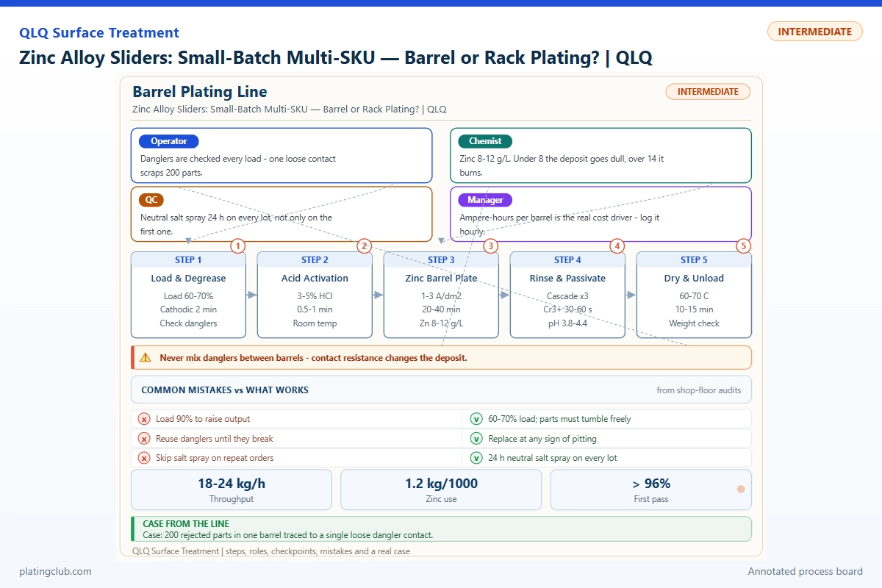Click '0.5-1 min' in Step 2
882x588 pixels.
pyautogui.click(x=315, y=309)
